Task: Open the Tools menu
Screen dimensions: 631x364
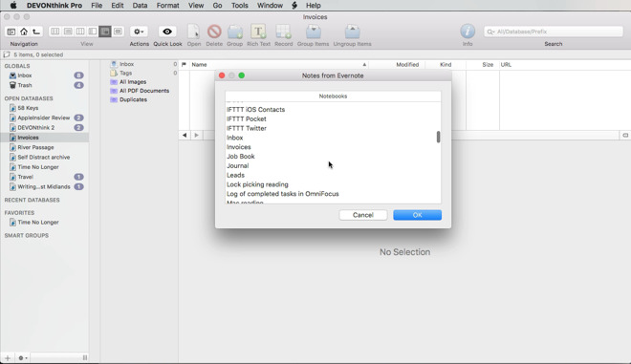Action: [239, 5]
